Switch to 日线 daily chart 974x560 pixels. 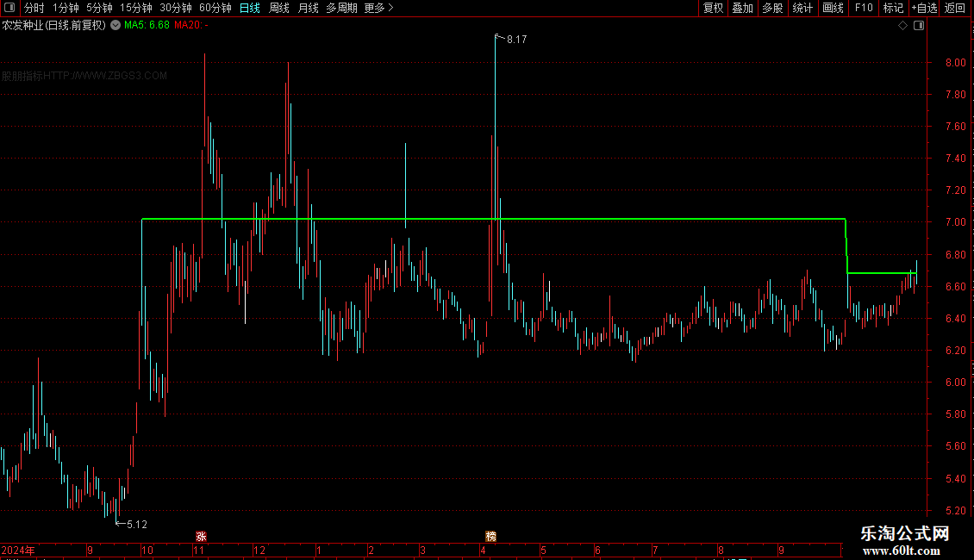coord(250,8)
